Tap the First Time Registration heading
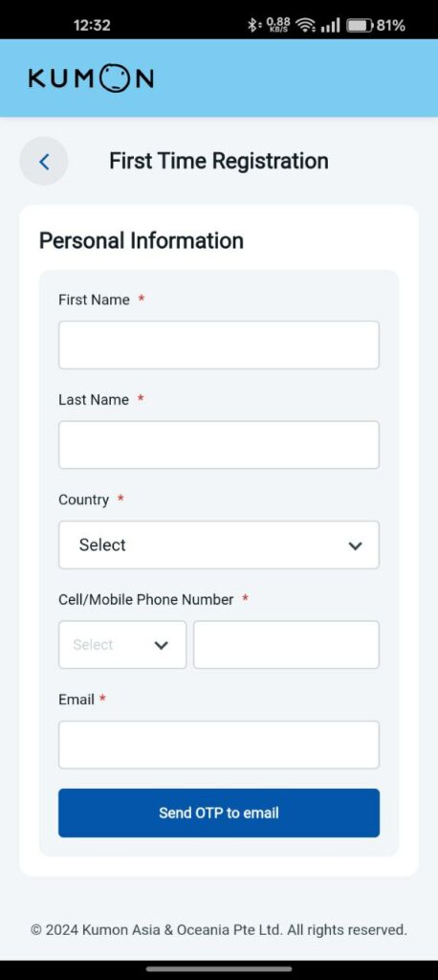The height and width of the screenshot is (980, 438). pyautogui.click(x=219, y=161)
